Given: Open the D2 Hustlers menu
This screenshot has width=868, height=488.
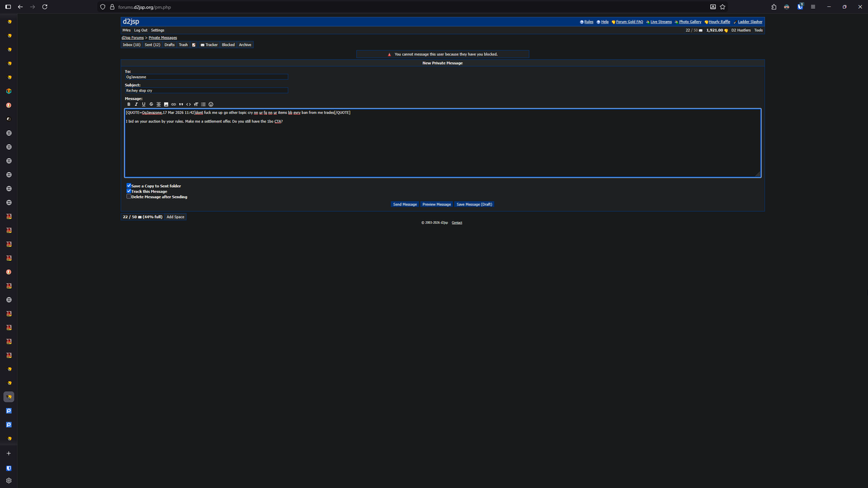Looking at the screenshot, I should 741,30.
